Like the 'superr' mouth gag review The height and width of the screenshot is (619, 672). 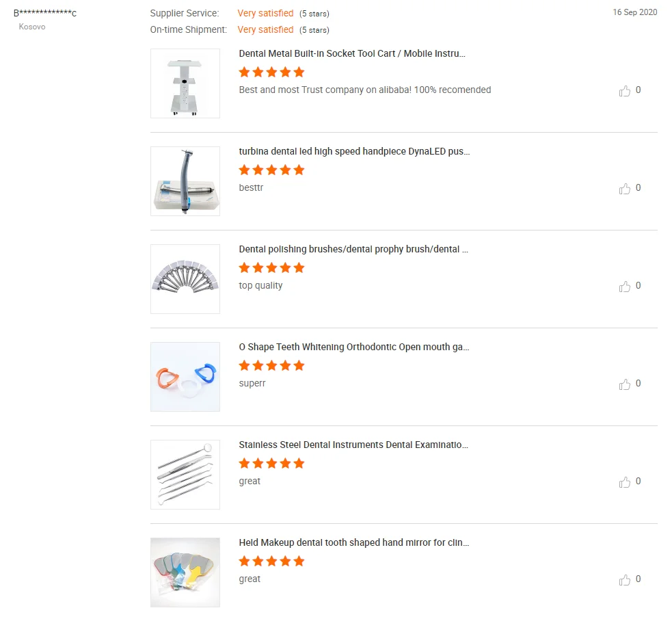[x=625, y=384]
